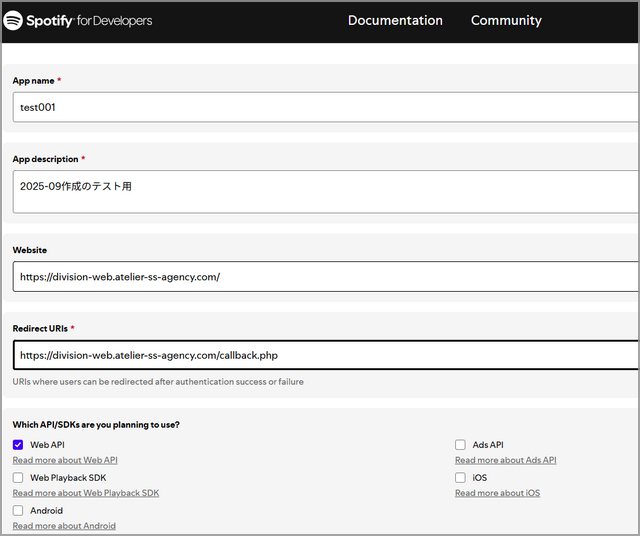Uncheck the Web API checkbox
Viewport: 640px width, 536px height.
(18, 445)
